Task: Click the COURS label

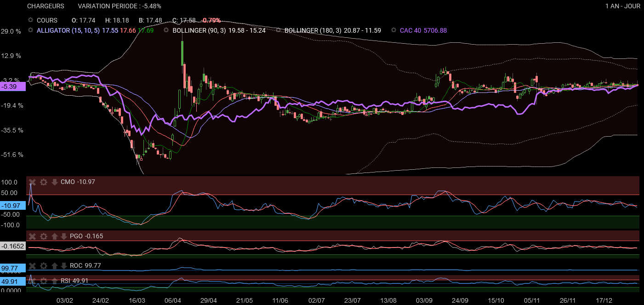Action: pos(47,20)
